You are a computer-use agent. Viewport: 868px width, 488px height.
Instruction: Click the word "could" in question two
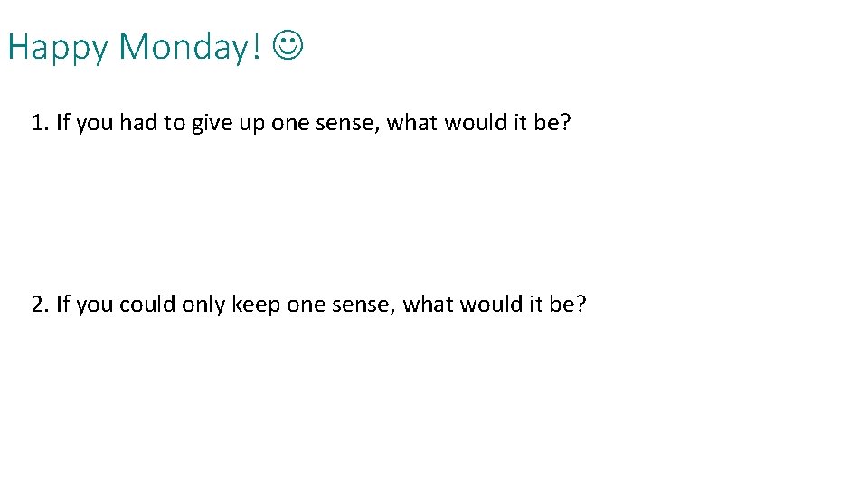(147, 304)
